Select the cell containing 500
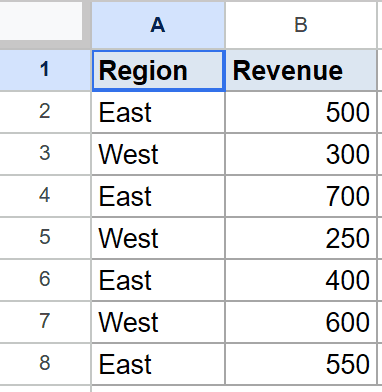The height and width of the screenshot is (392, 382). click(301, 112)
